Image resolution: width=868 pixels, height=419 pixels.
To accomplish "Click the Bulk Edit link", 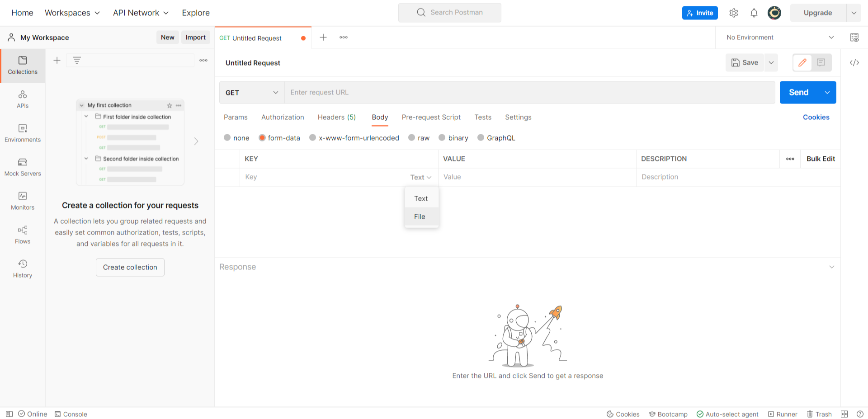I will tap(821, 159).
